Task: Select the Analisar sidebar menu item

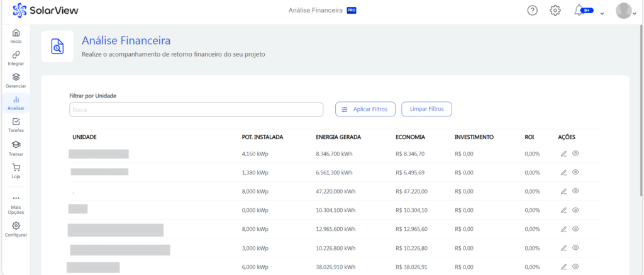Action: coord(16,103)
